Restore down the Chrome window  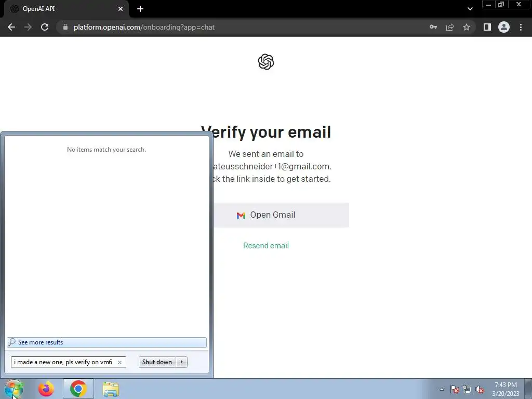501,5
